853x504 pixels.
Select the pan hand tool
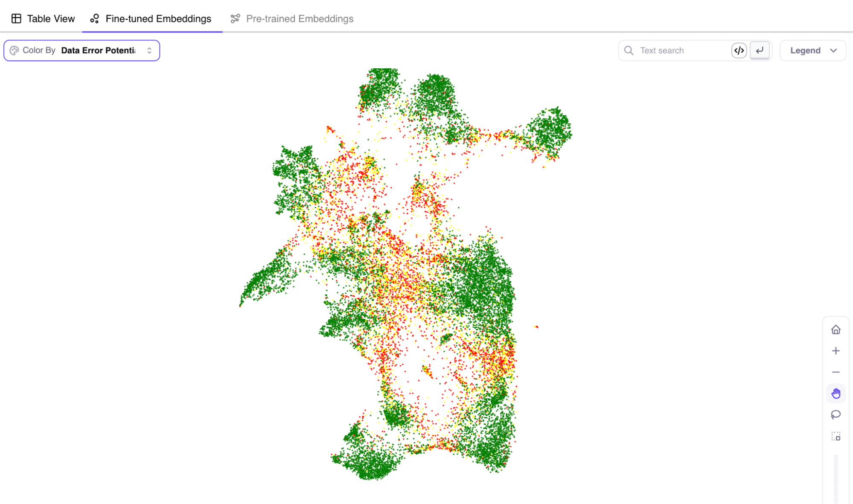pos(836,393)
